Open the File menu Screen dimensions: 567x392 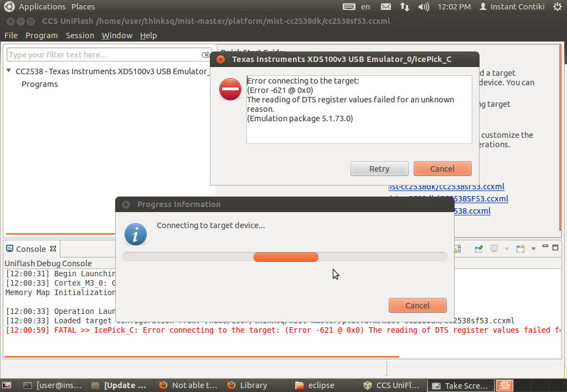[x=11, y=35]
